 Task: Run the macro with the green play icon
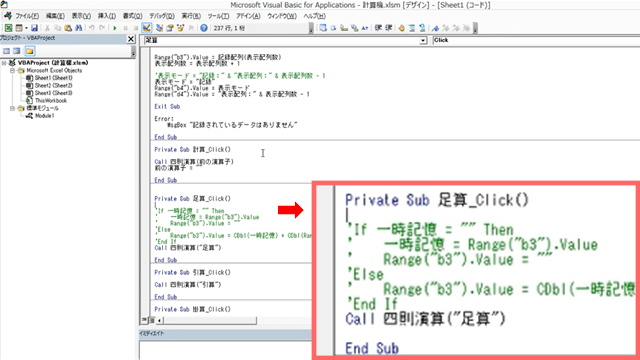point(115,28)
